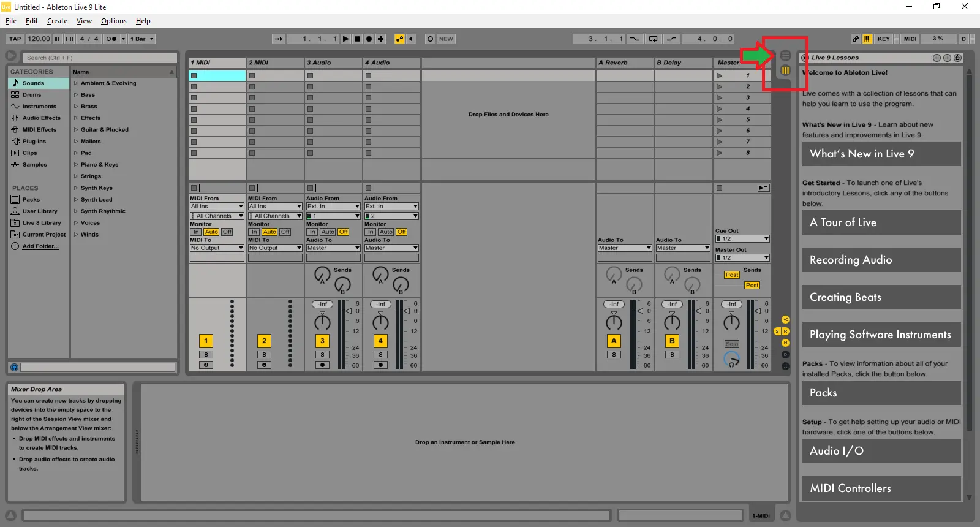Open the What's New in Live 9 lesson
Viewport: 980px width, 527px height.
(881, 154)
